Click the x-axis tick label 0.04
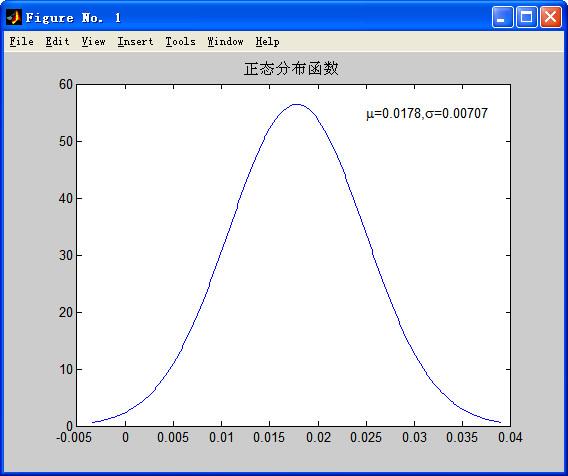The image size is (568, 476). tap(510, 438)
